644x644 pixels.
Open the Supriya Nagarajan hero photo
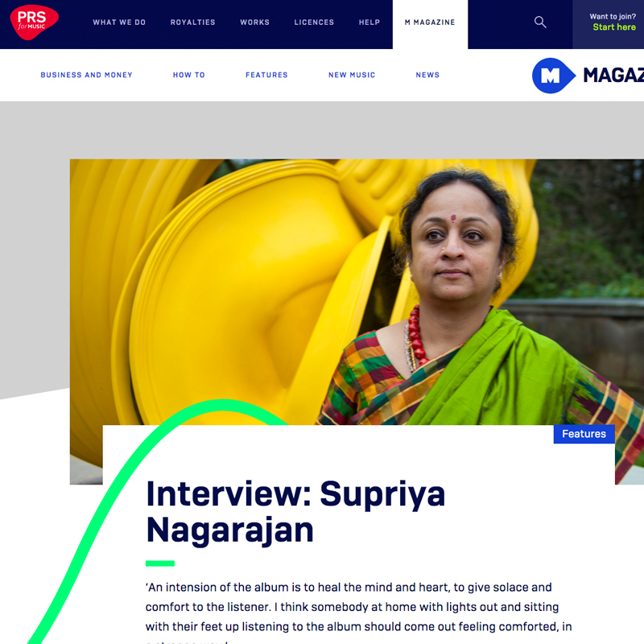coord(357,291)
